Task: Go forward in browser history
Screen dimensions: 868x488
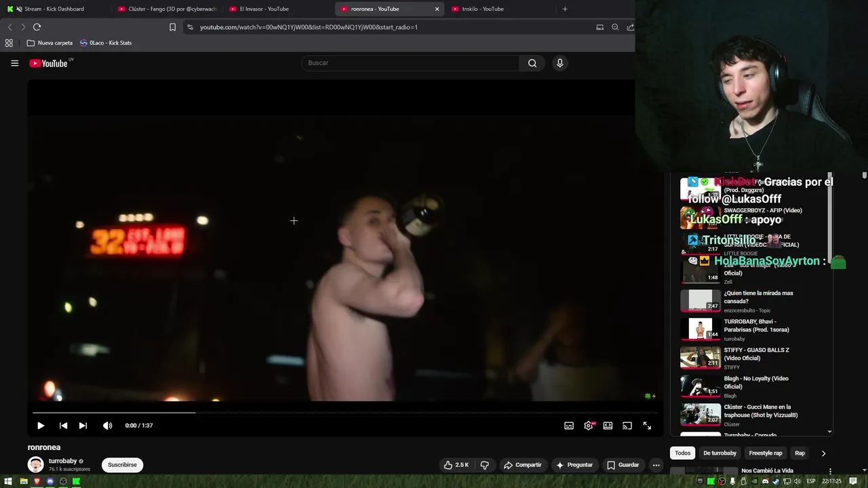Action: 23,27
